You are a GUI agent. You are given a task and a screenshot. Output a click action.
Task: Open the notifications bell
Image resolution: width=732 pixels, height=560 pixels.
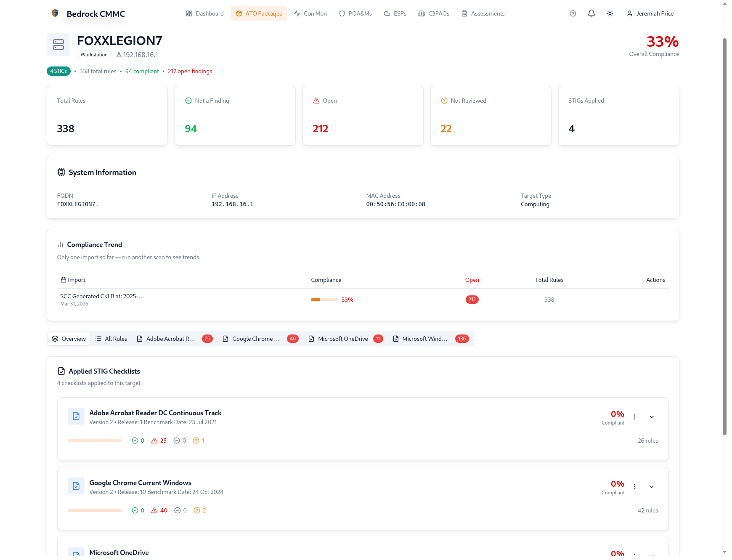click(591, 13)
